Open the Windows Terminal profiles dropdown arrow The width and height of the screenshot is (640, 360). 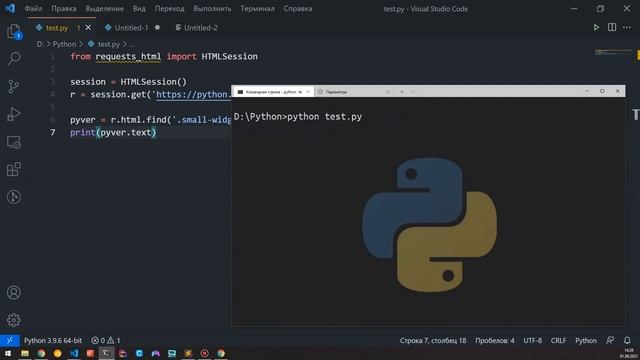[413, 92]
